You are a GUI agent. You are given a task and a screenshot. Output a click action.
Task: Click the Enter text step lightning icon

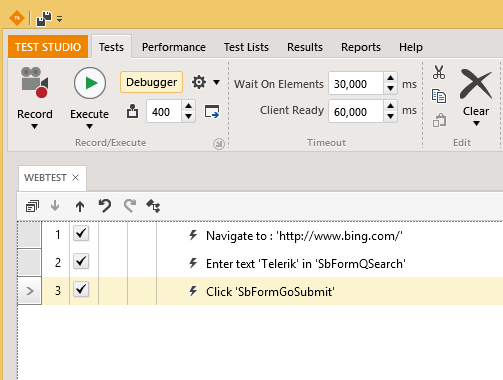193,263
